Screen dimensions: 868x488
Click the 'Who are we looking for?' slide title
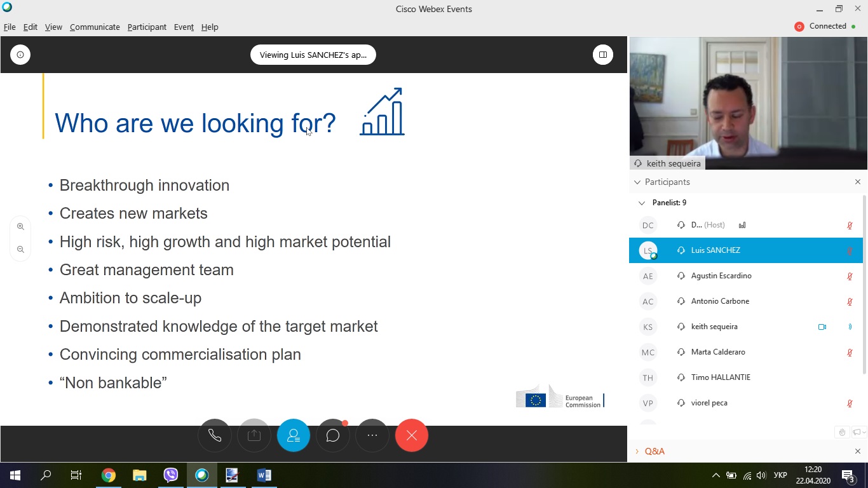[195, 123]
